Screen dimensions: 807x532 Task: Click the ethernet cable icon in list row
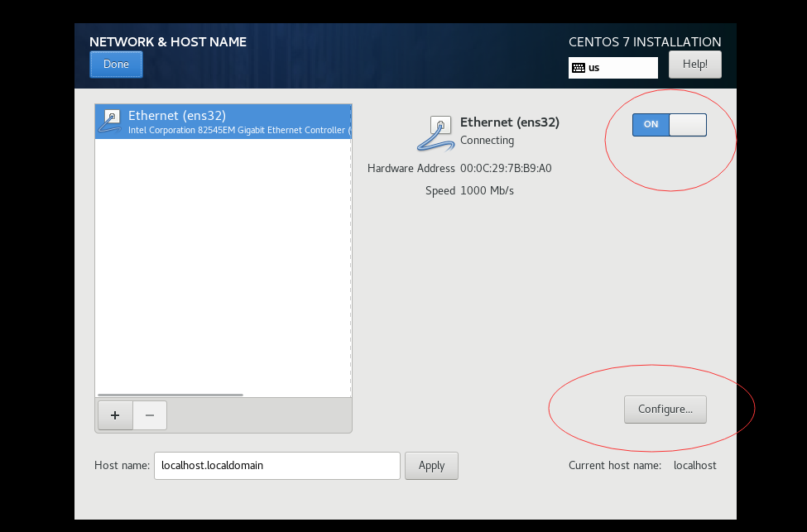tap(109, 122)
